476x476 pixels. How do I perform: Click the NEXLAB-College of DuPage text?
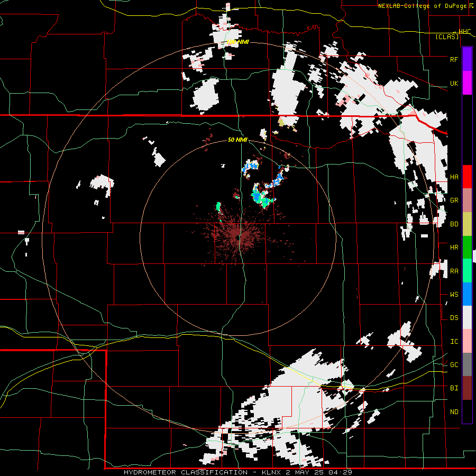coord(422,6)
